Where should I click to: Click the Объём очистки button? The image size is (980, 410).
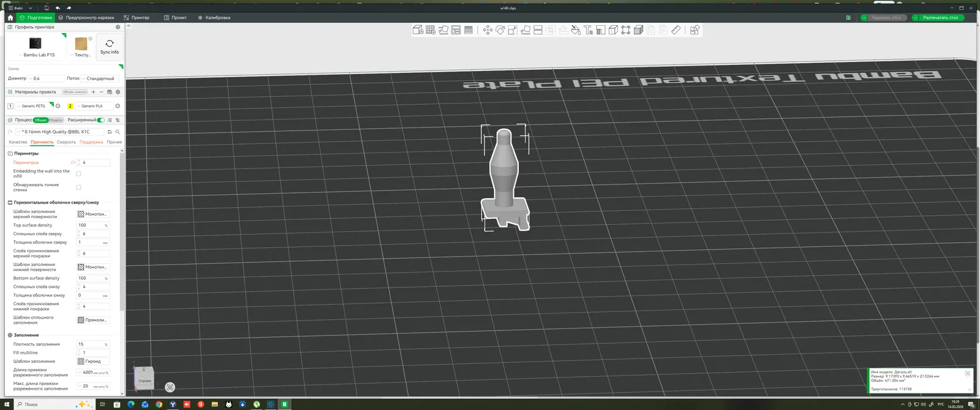[75, 92]
